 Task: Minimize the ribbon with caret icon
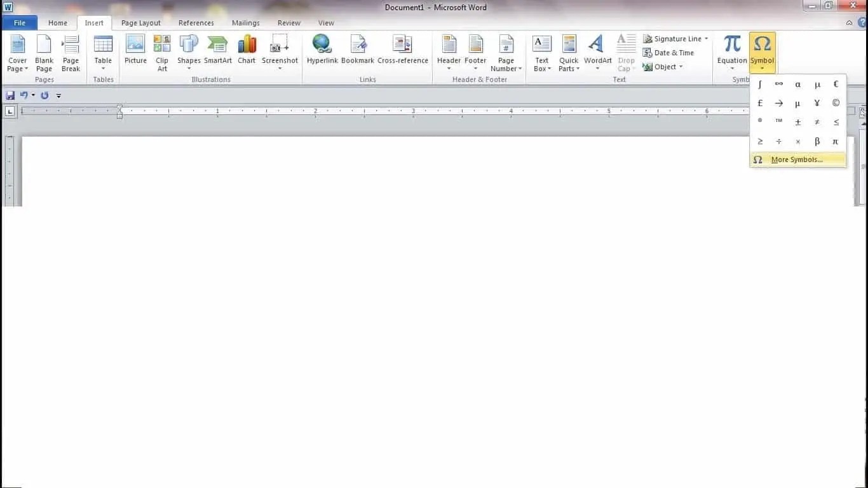click(x=850, y=23)
